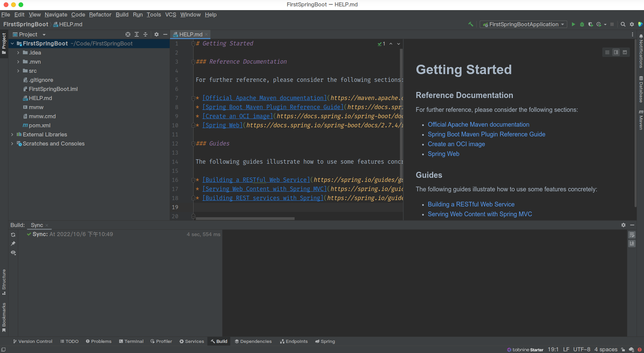Switch to editor-only markdown view
Image resolution: width=644 pixels, height=353 pixels.
[607, 52]
